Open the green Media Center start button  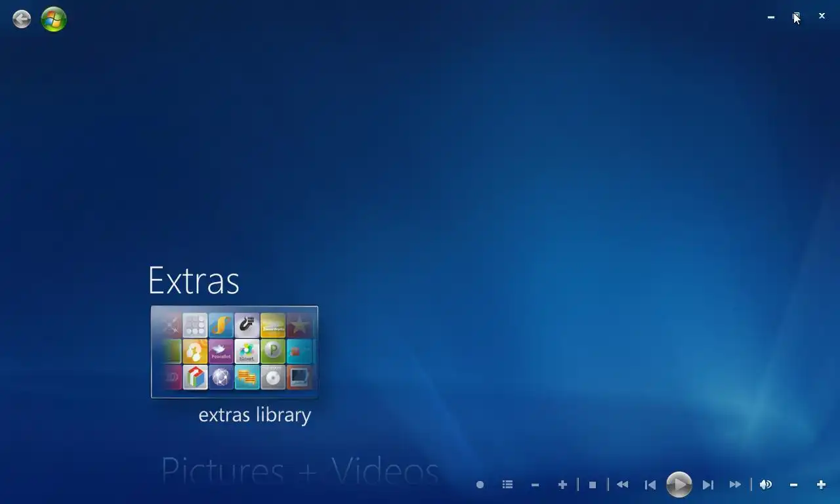pos(54,19)
